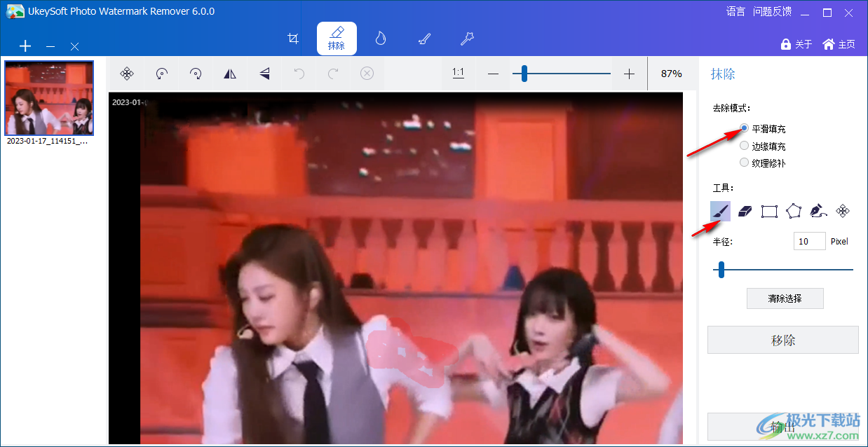
Task: Add a new photo with plus icon
Action: coord(25,46)
